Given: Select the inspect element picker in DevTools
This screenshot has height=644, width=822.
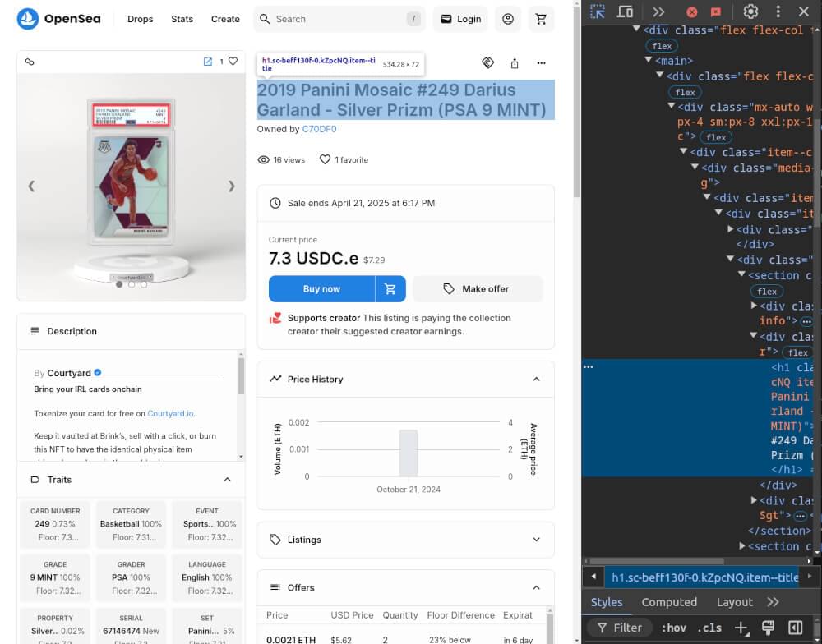Looking at the screenshot, I should [598, 12].
